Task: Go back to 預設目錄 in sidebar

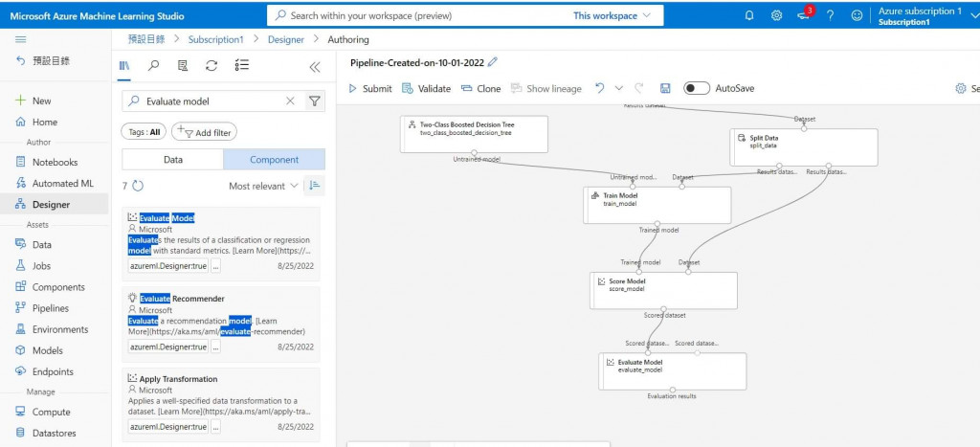Action: pos(43,60)
